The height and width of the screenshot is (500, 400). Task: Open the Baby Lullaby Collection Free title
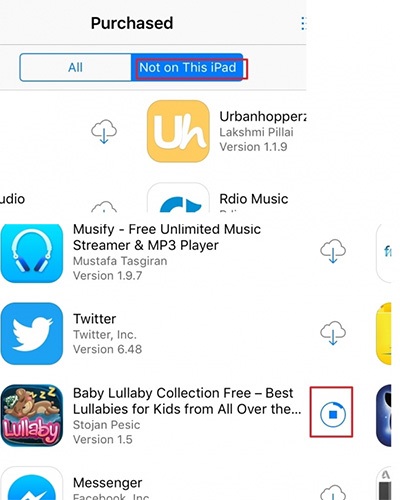click(x=187, y=401)
